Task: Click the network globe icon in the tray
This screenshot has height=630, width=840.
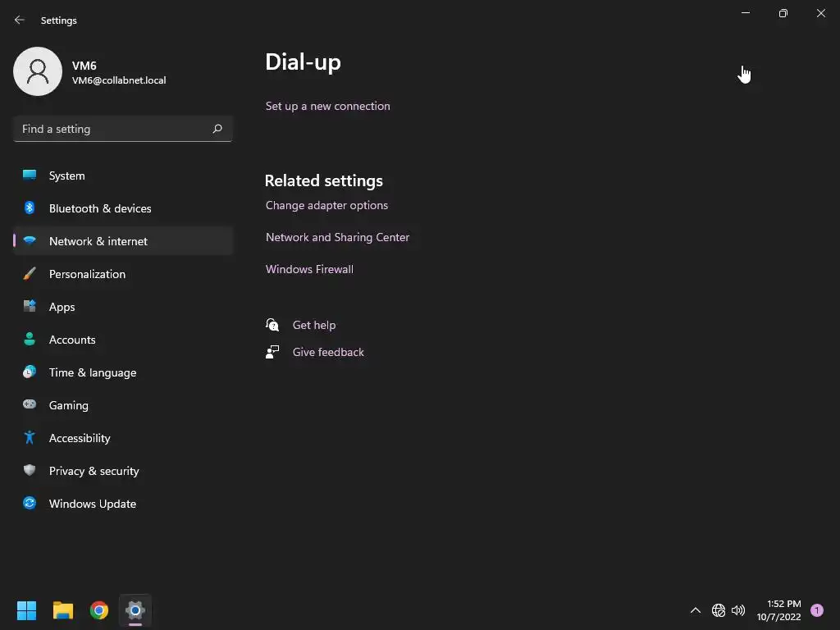Action: 719,610
